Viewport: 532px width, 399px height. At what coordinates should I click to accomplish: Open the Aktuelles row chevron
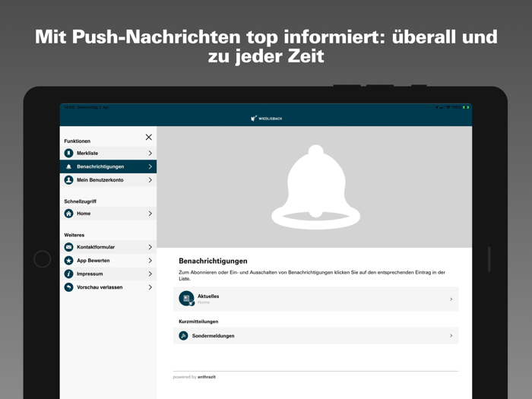[x=451, y=299]
